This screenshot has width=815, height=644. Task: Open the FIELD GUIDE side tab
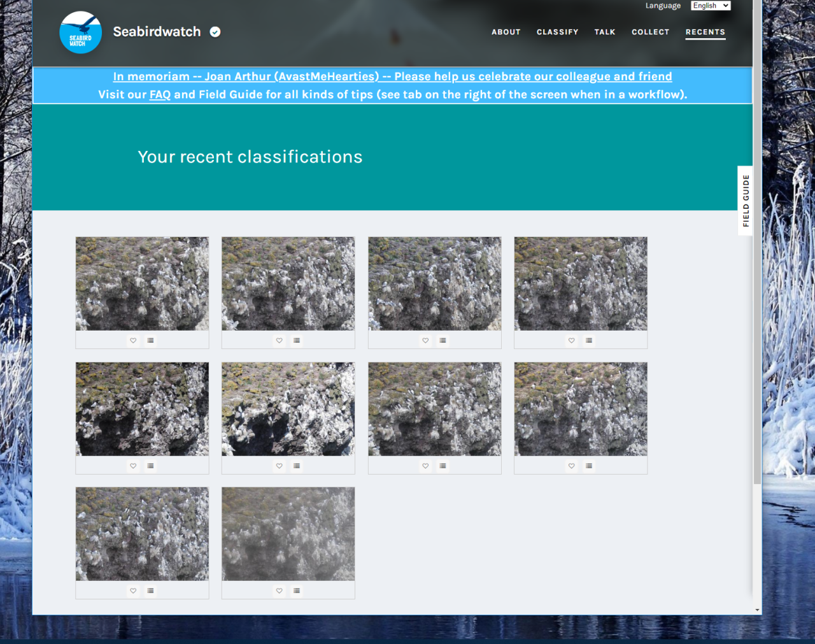pos(746,201)
